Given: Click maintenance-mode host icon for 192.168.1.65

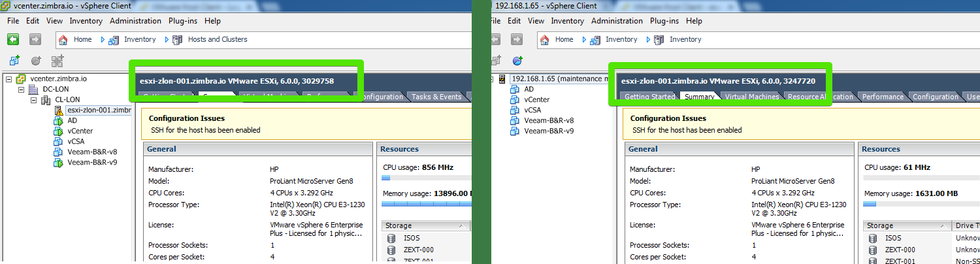Looking at the screenshot, I should (x=503, y=78).
